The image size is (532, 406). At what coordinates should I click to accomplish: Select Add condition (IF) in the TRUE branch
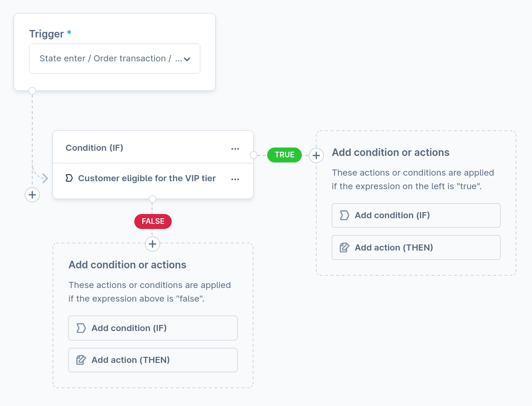coord(416,215)
